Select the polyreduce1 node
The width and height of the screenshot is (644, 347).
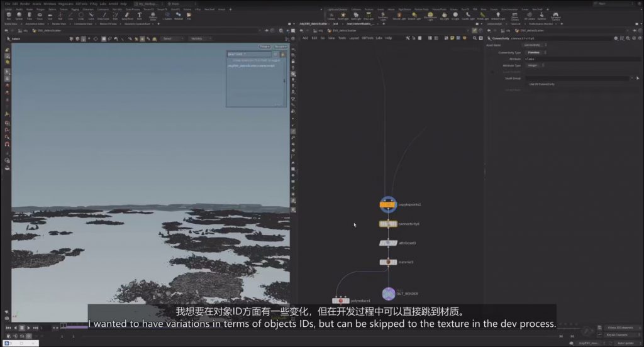(340, 301)
